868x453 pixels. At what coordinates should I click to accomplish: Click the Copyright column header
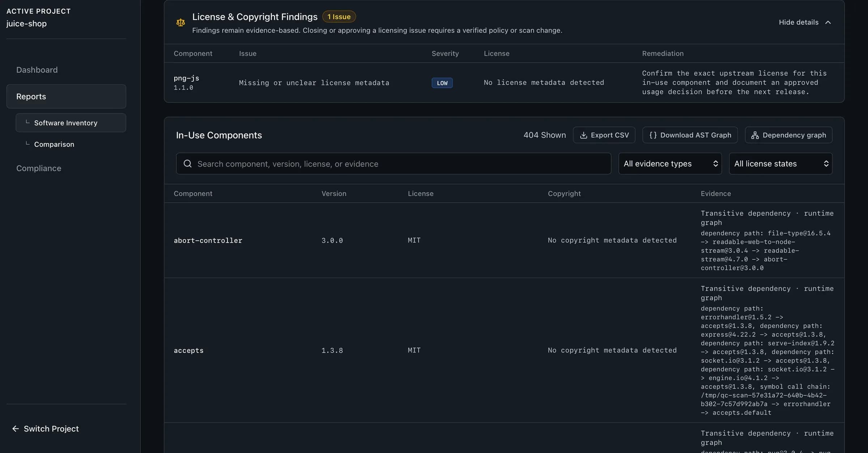tap(564, 194)
